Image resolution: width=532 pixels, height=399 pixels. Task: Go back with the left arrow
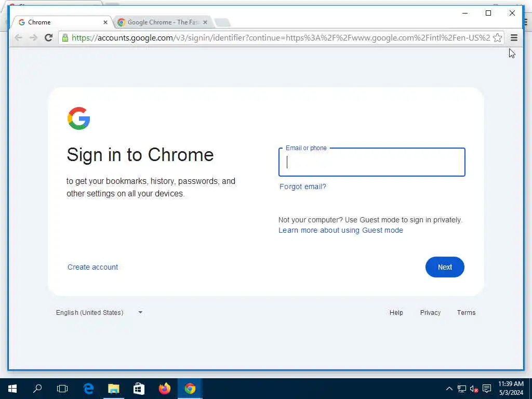point(18,37)
